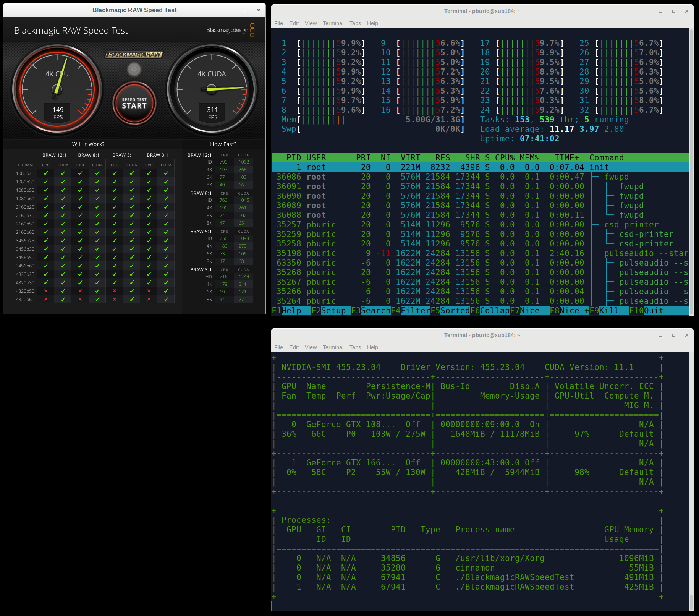699x616 pixels.
Task: Click Load average value 11.17
Action: point(561,129)
